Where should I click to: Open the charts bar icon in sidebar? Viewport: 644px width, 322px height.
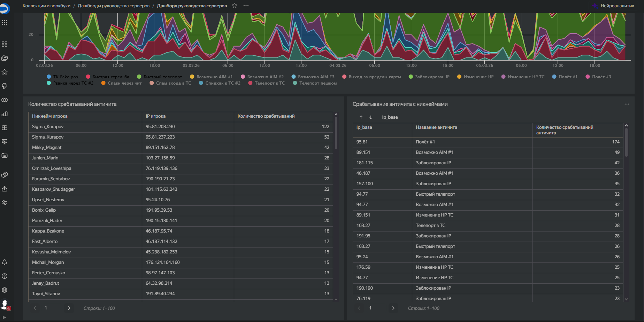(5, 114)
